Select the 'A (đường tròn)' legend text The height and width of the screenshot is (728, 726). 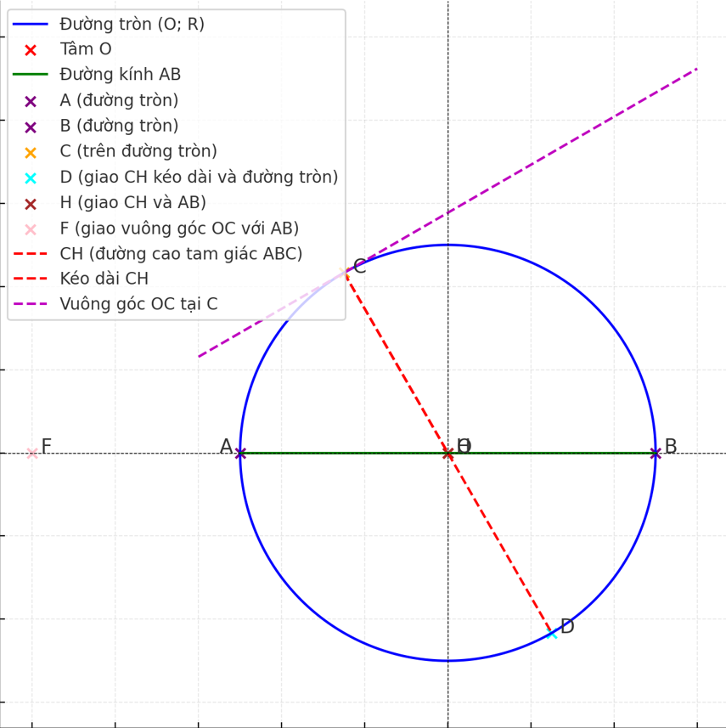point(119,100)
